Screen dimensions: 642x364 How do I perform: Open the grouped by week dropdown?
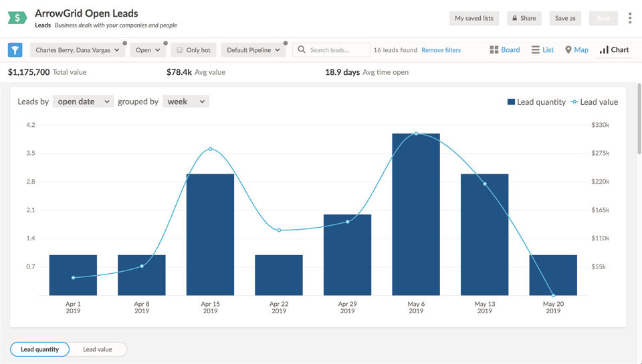coord(186,102)
